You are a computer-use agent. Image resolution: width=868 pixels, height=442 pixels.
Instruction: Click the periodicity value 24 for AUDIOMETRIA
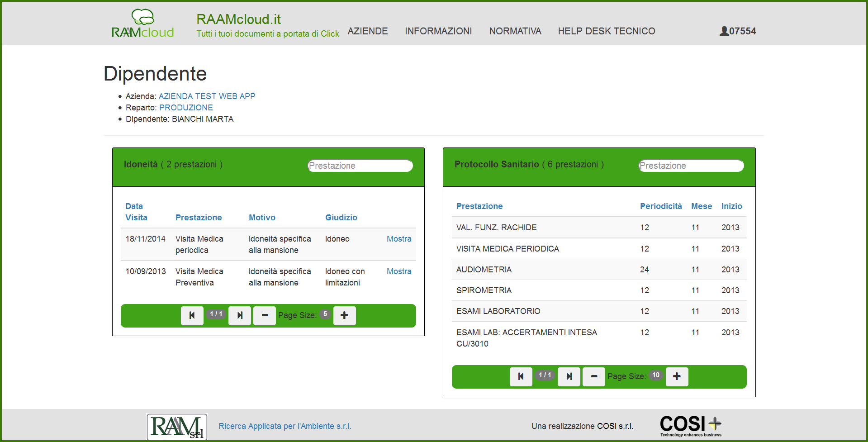click(645, 270)
